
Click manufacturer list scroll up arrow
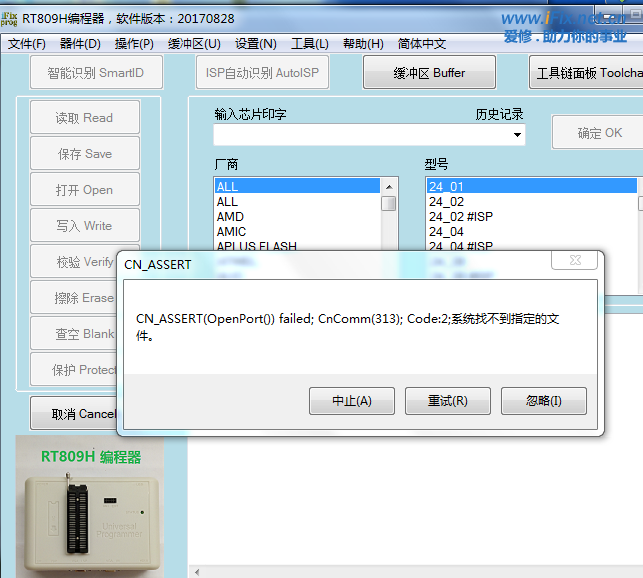[389, 187]
